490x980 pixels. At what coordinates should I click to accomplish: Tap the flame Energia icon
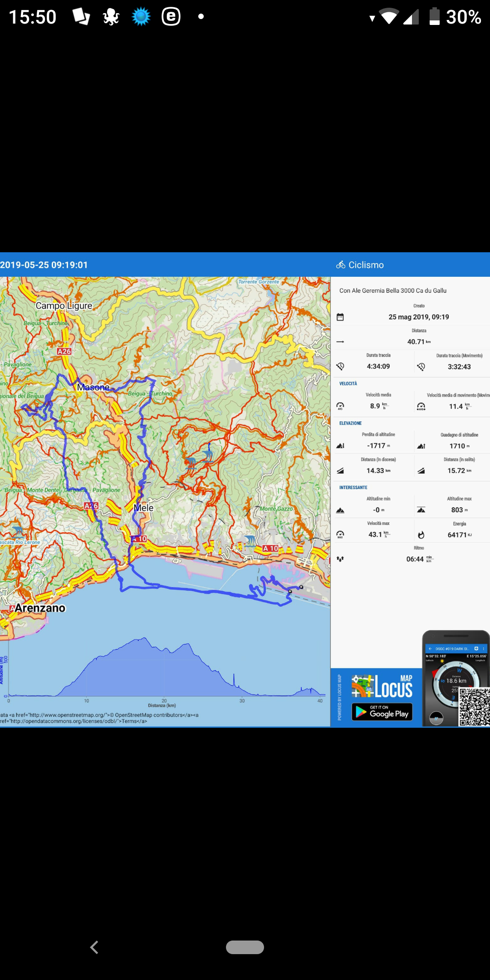pos(421,535)
